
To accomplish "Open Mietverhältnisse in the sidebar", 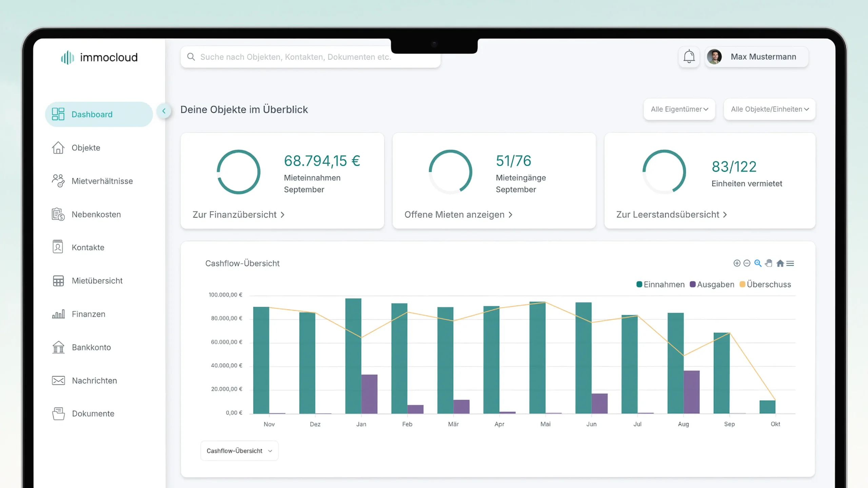I will point(102,181).
